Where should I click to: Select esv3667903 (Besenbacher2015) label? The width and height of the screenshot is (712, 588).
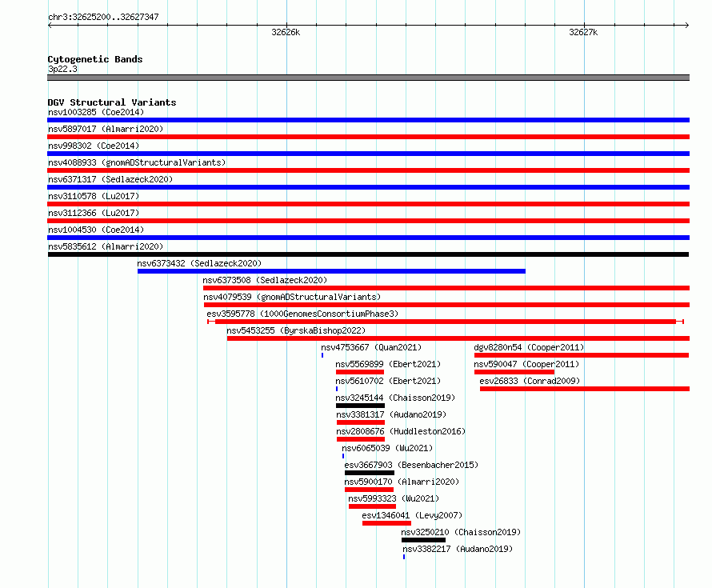(x=411, y=465)
